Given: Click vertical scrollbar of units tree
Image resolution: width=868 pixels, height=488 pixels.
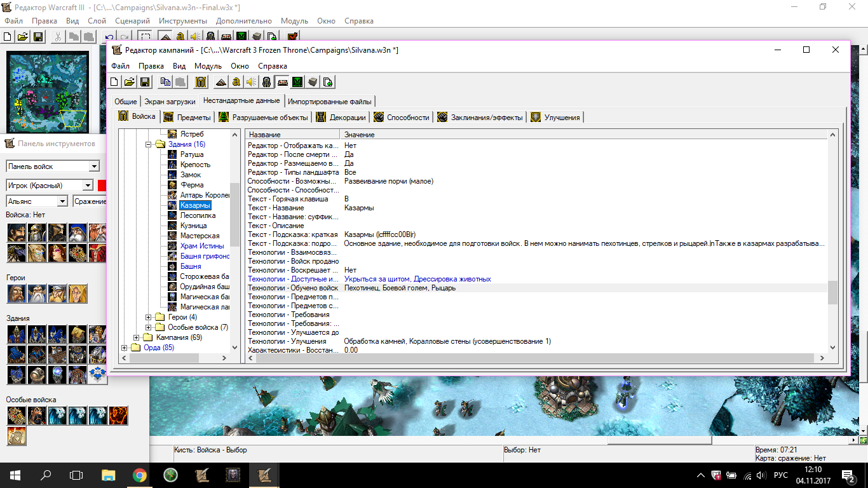Looking at the screenshot, I should [x=234, y=240].
